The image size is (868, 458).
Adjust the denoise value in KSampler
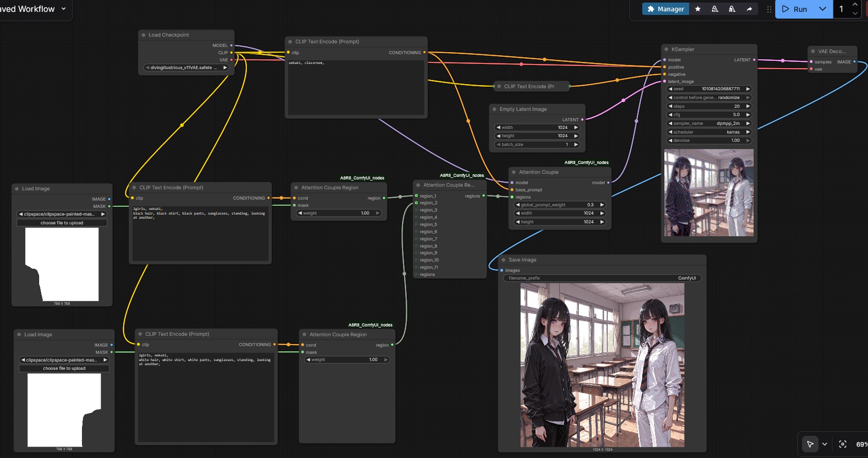click(709, 140)
